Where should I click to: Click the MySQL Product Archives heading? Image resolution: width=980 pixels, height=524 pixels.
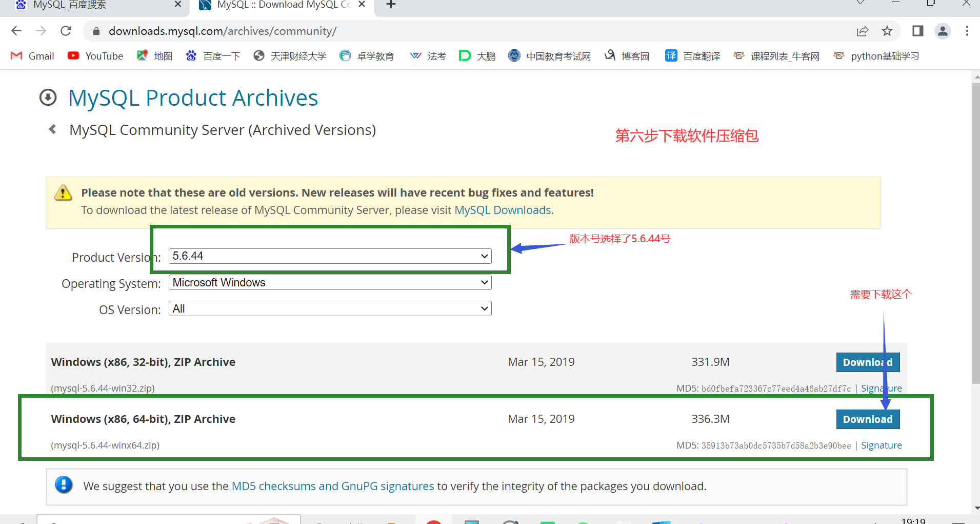193,98
